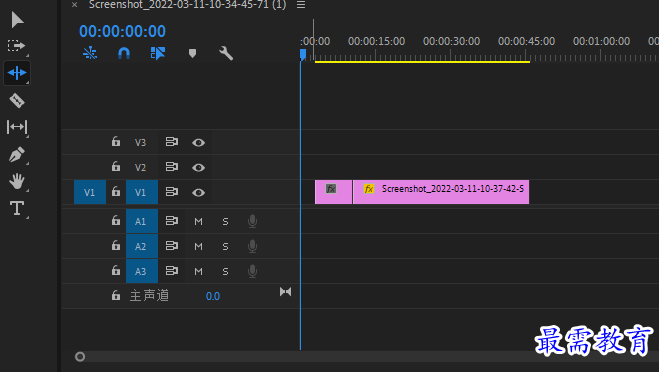The height and width of the screenshot is (372, 659).
Task: Solo track A1
Action: pos(225,222)
